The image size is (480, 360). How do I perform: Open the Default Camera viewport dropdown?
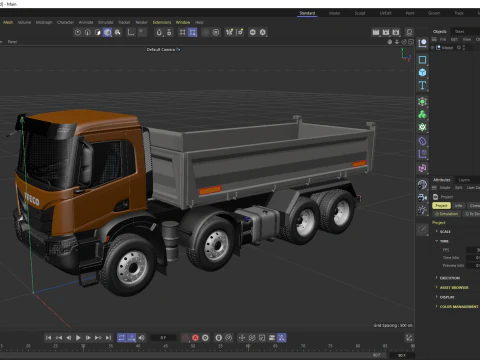[163, 49]
